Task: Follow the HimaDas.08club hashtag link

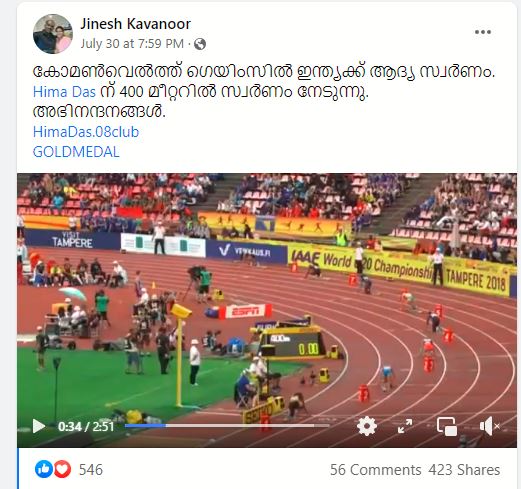Action: pyautogui.click(x=86, y=132)
